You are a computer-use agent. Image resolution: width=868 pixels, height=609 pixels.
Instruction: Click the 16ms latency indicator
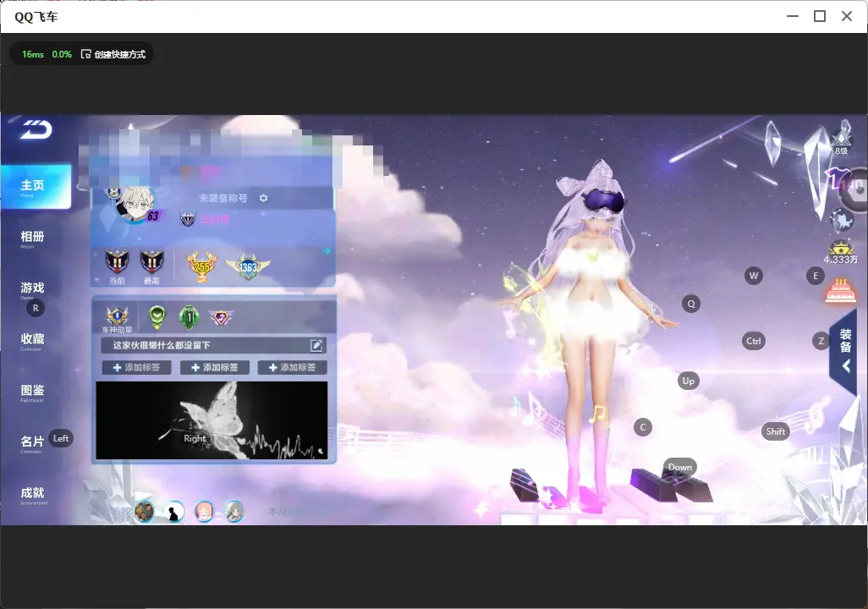coord(33,54)
